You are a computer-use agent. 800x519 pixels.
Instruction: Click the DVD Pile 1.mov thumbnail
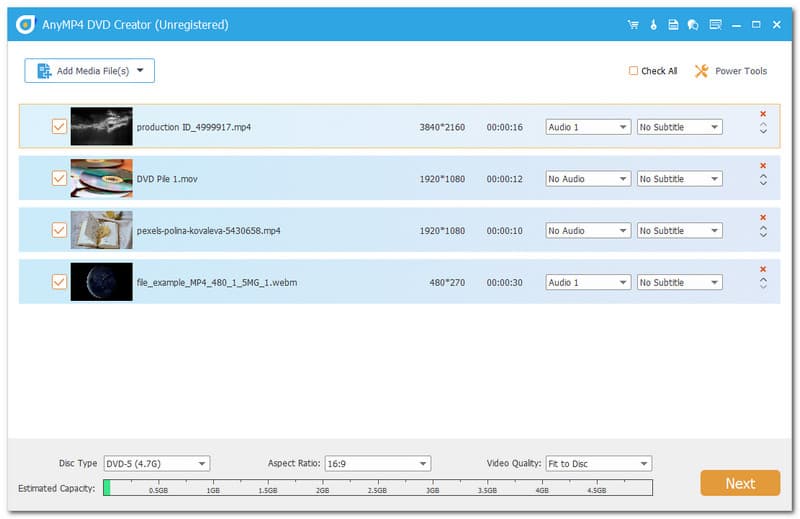(x=101, y=179)
